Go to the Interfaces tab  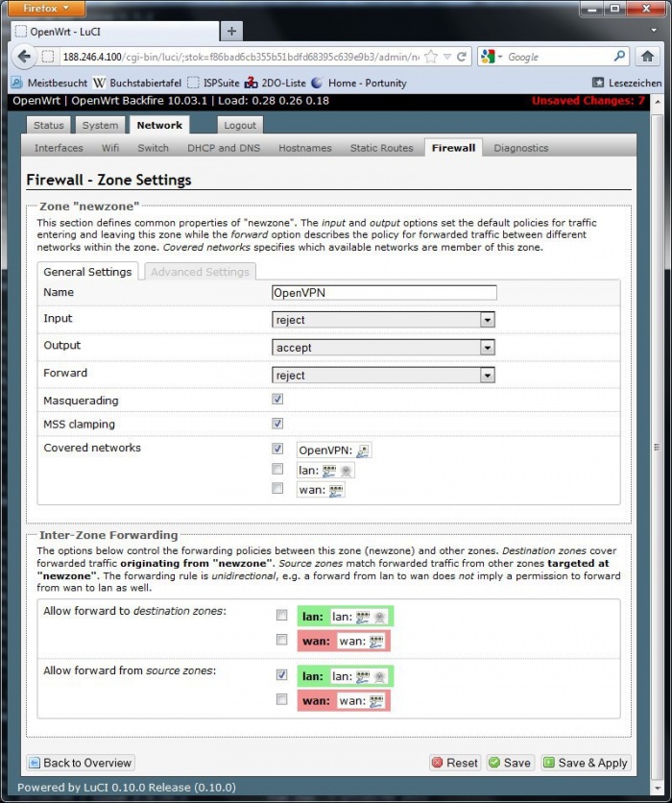pos(59,148)
